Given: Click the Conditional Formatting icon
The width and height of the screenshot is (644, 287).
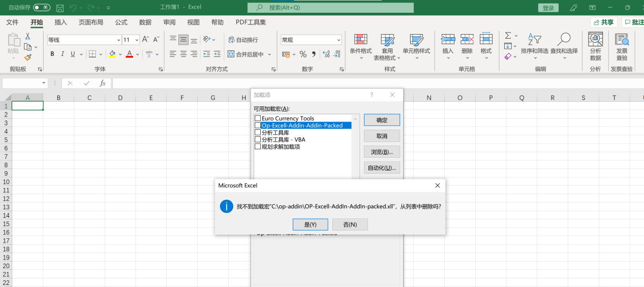Looking at the screenshot, I should click(x=360, y=40).
